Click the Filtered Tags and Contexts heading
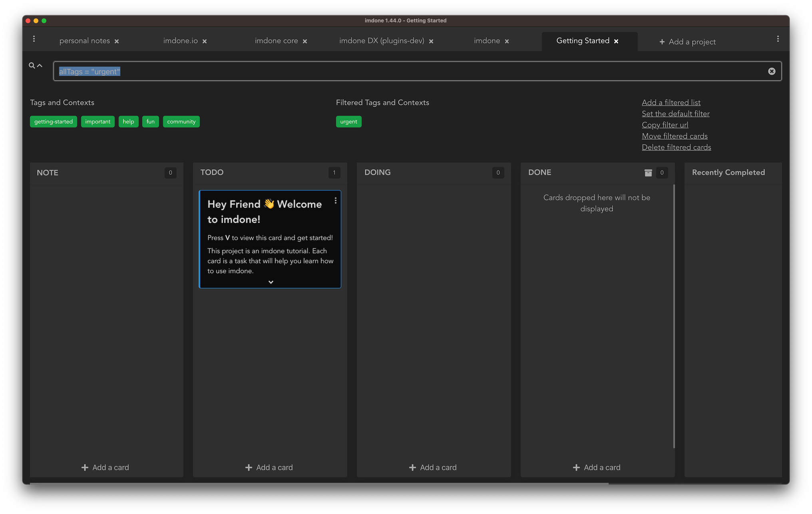 coord(382,103)
